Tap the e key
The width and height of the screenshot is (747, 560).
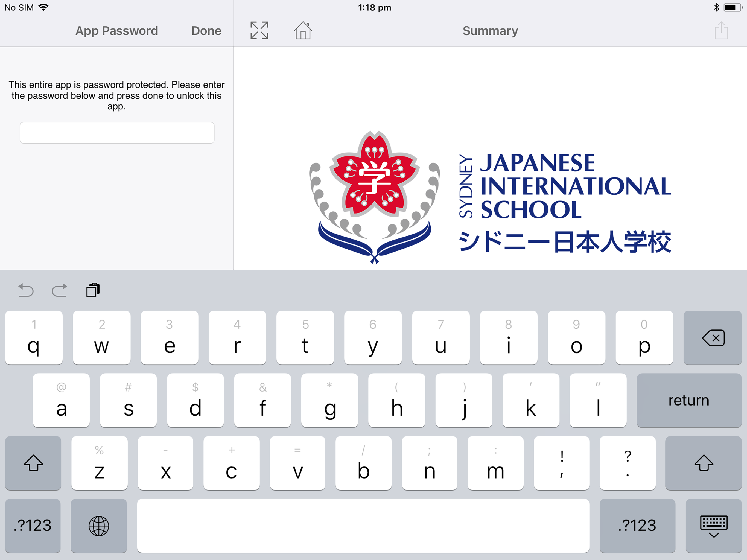[170, 338]
